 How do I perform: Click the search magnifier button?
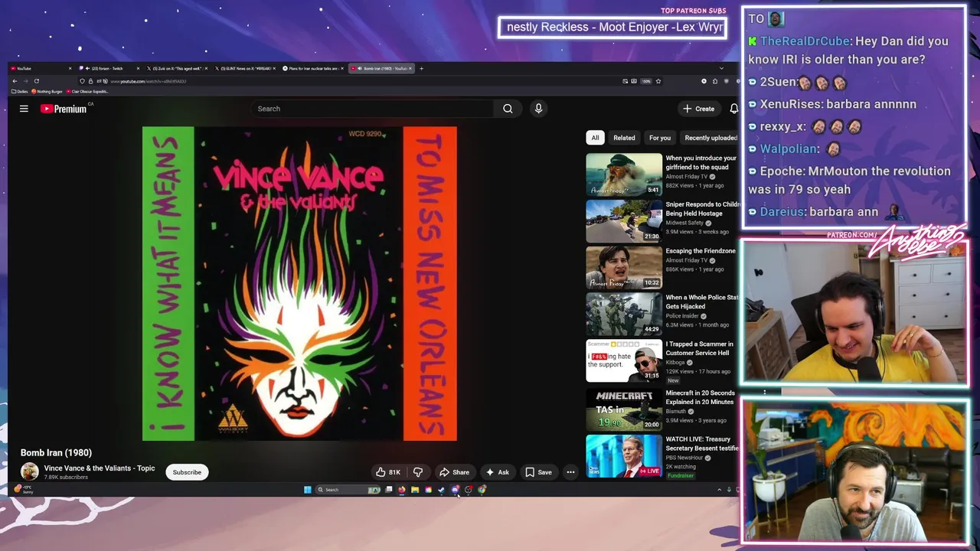[x=508, y=109]
